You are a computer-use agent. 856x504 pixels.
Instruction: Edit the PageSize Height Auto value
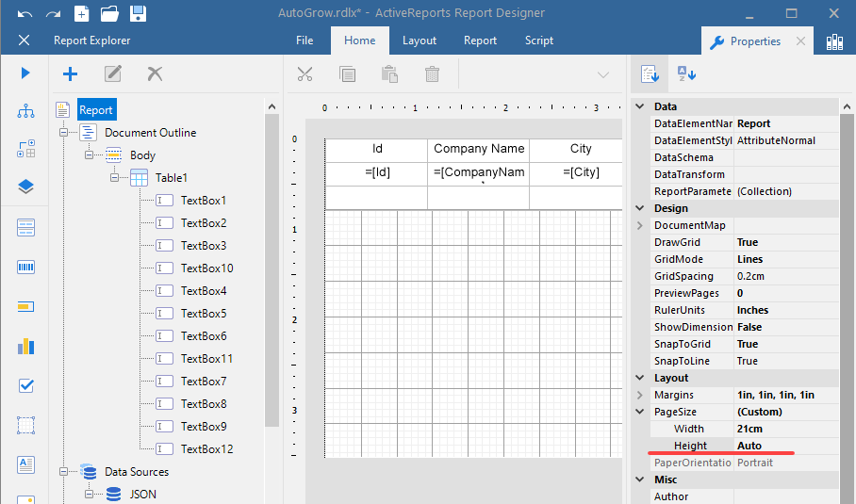[786, 446]
